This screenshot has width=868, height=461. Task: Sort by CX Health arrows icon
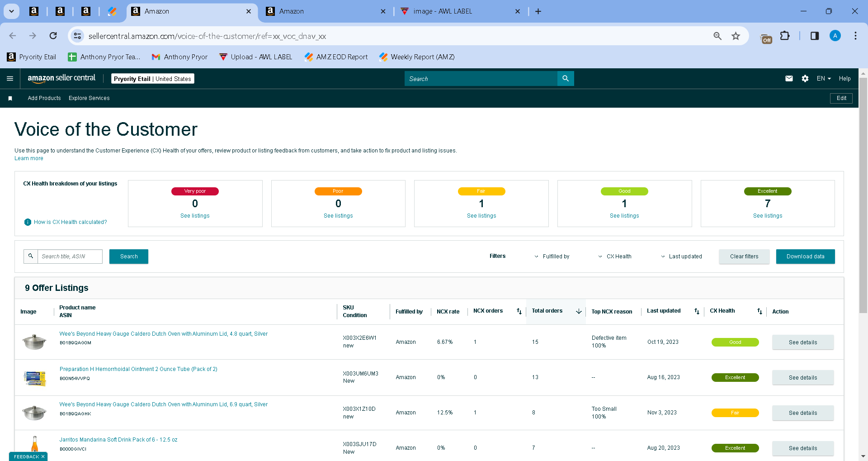759,311
